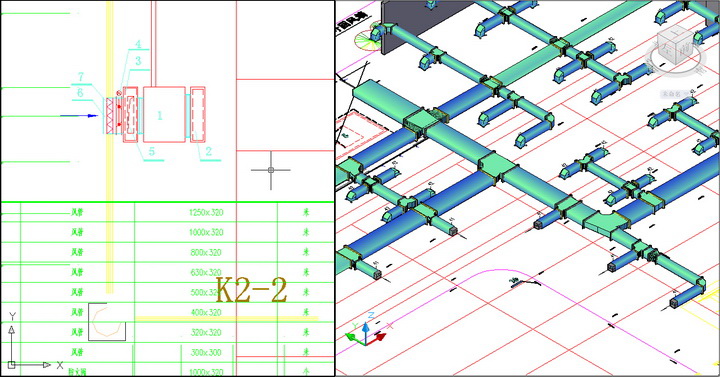Select the green spiral fan symbol
This screenshot has width=720, height=377.
pos(367,40)
